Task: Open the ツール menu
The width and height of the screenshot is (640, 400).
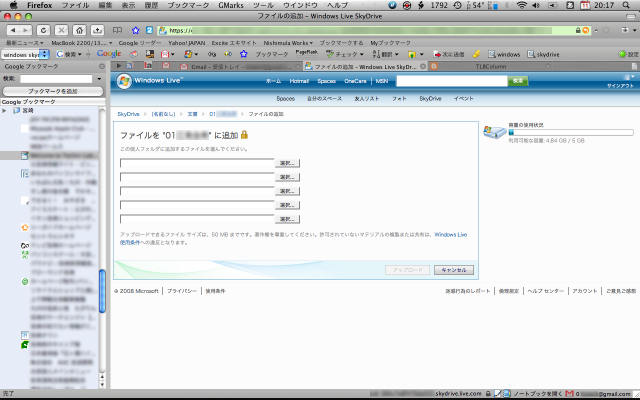Action: pyautogui.click(x=263, y=5)
